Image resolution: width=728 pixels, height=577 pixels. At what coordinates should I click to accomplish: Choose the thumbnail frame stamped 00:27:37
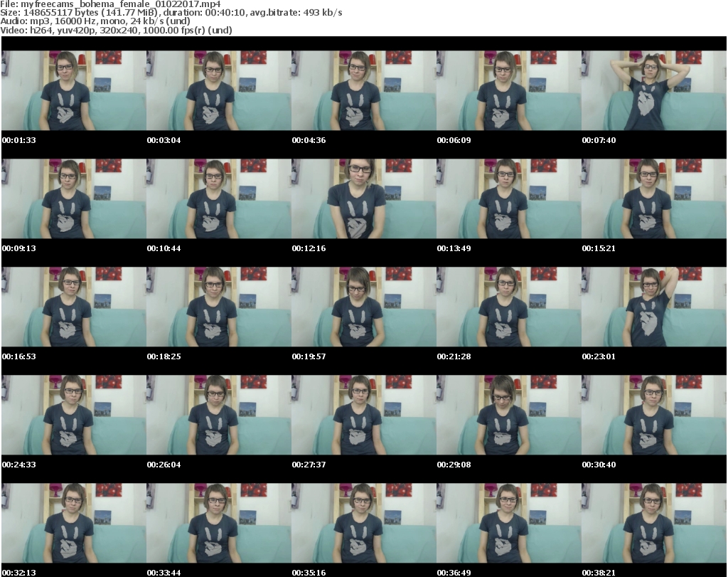pyautogui.click(x=363, y=415)
